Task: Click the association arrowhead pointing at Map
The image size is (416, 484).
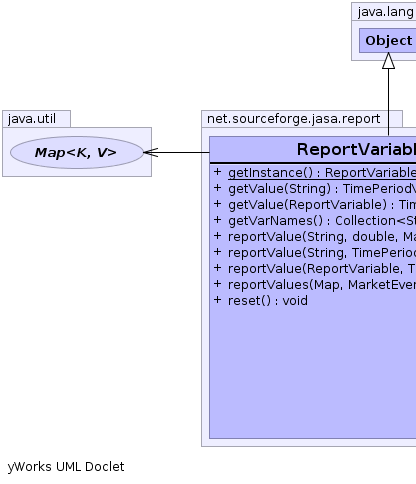Action: (151, 152)
